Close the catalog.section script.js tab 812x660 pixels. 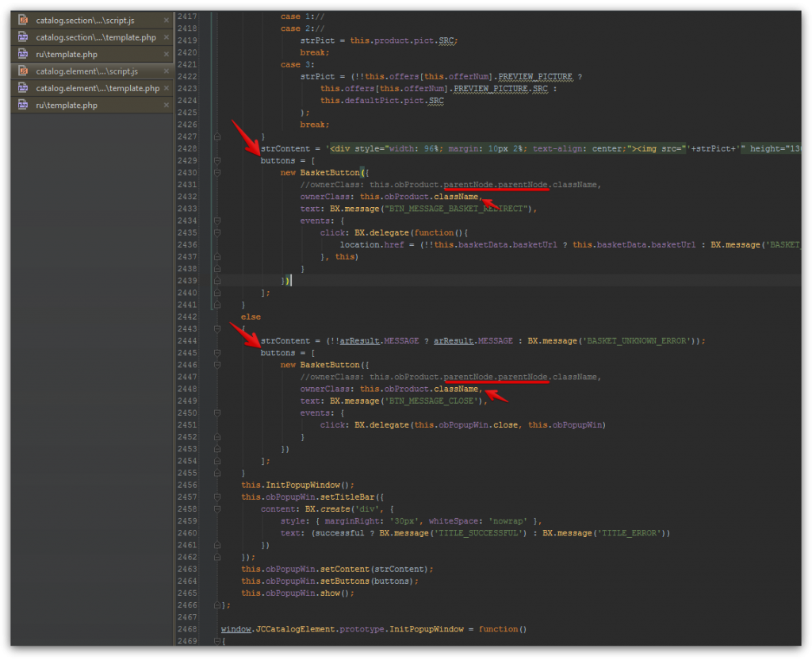click(167, 20)
